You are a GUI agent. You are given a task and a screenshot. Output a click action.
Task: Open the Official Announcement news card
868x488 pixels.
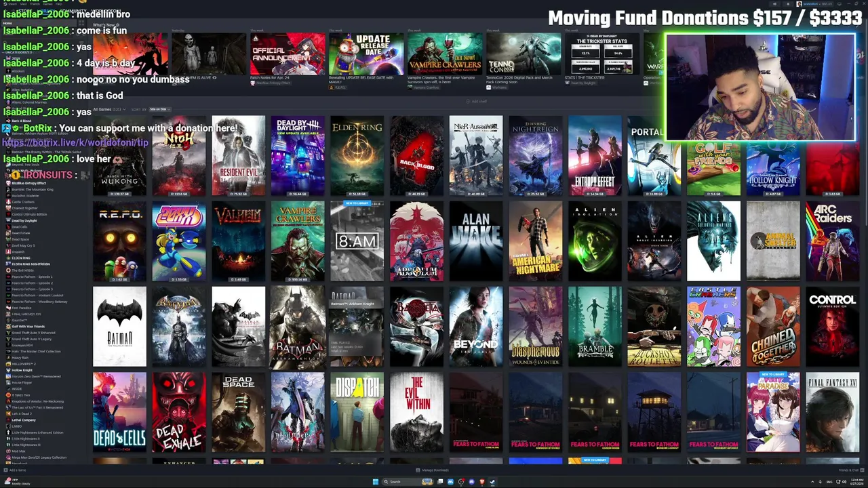[x=288, y=54]
